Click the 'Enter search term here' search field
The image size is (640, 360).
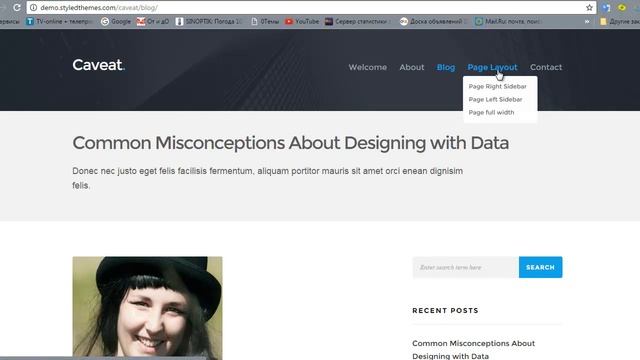[x=466, y=267]
